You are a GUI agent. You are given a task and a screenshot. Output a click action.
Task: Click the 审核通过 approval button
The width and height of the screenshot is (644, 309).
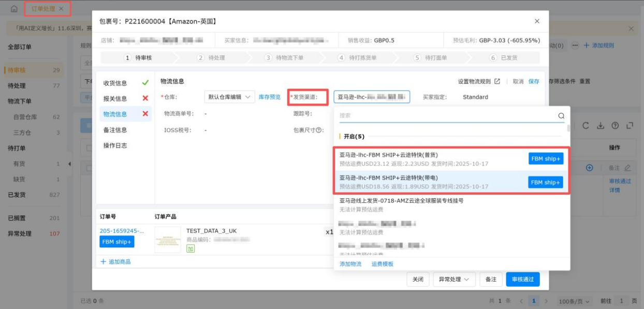click(x=523, y=279)
